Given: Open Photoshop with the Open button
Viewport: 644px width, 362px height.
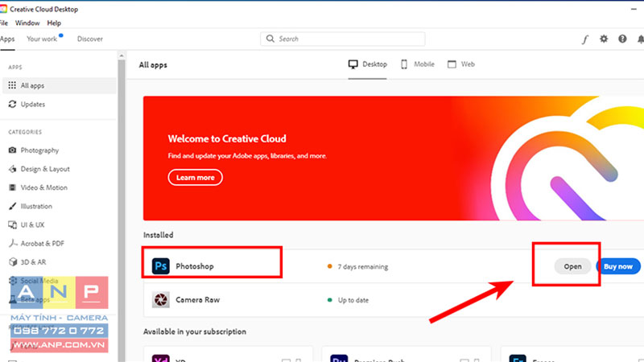Looking at the screenshot, I should (x=572, y=266).
